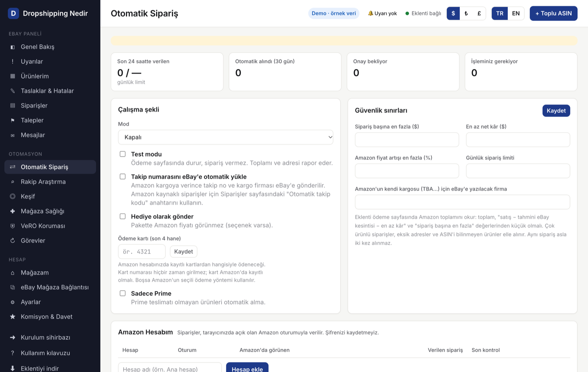
Task: Switch language to EN
Action: (516, 13)
